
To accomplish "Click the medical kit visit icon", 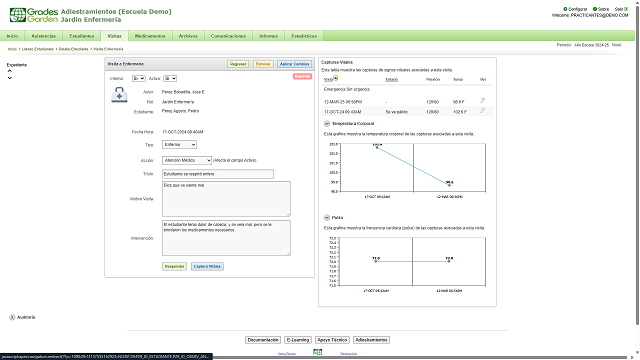I will pos(119,95).
